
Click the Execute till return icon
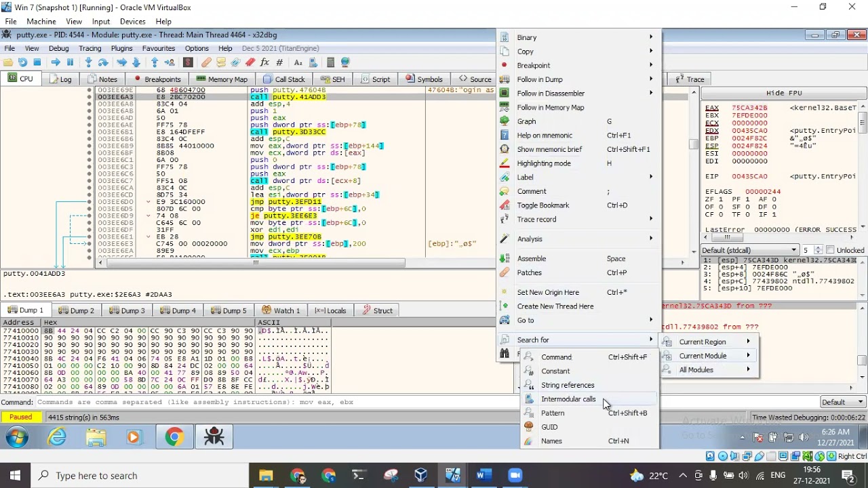[x=155, y=62]
